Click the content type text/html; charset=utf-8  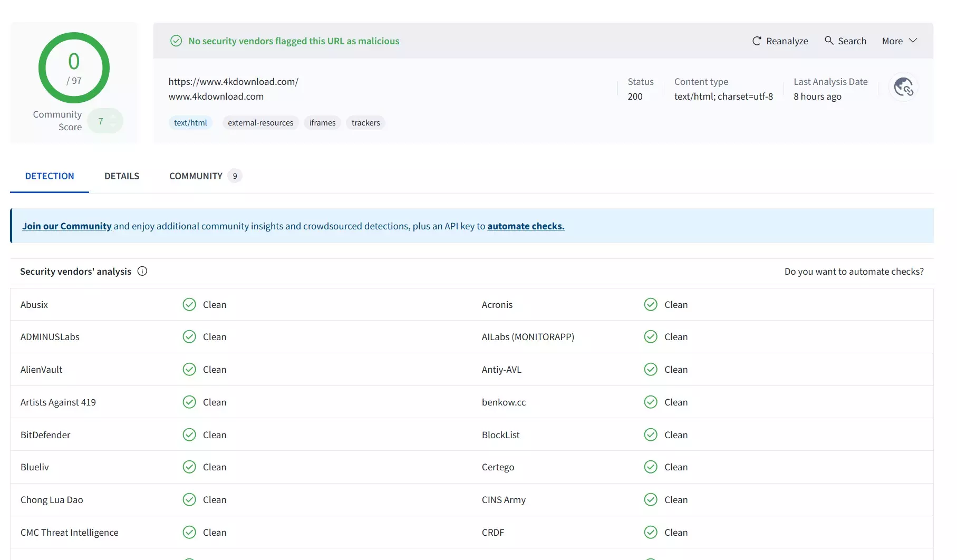(x=723, y=96)
